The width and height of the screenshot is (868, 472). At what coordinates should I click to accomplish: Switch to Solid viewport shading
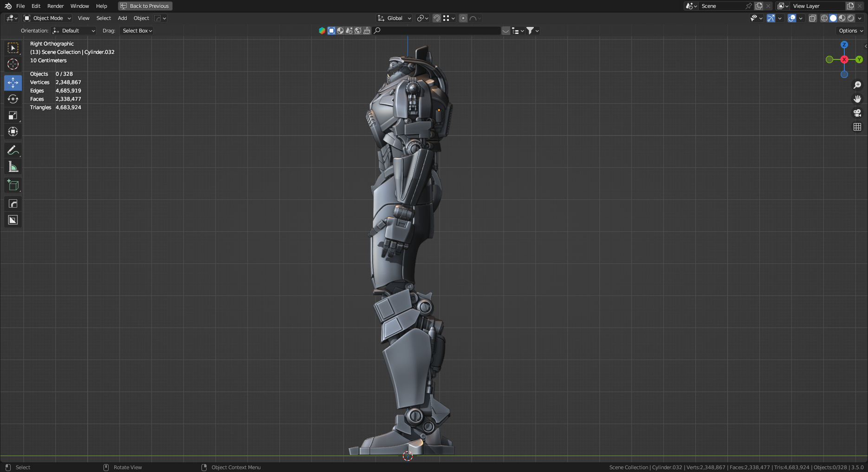833,18
